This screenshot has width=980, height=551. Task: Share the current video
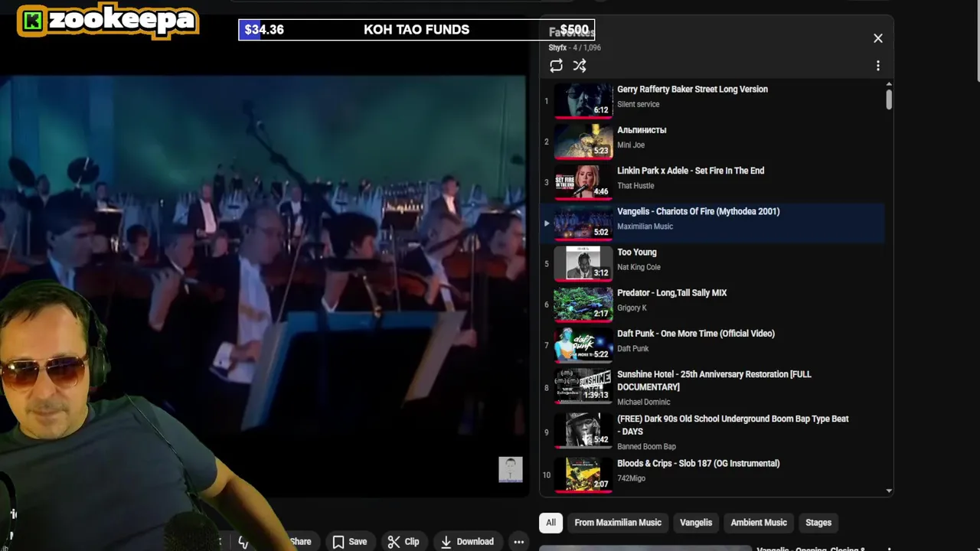300,542
